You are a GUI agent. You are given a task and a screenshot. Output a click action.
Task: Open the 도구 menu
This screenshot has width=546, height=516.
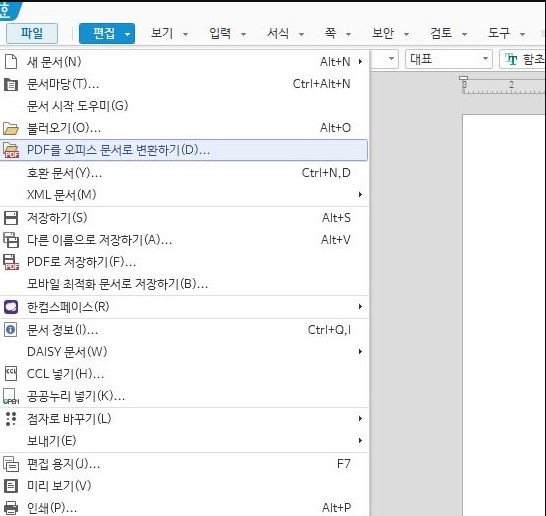[x=499, y=33]
